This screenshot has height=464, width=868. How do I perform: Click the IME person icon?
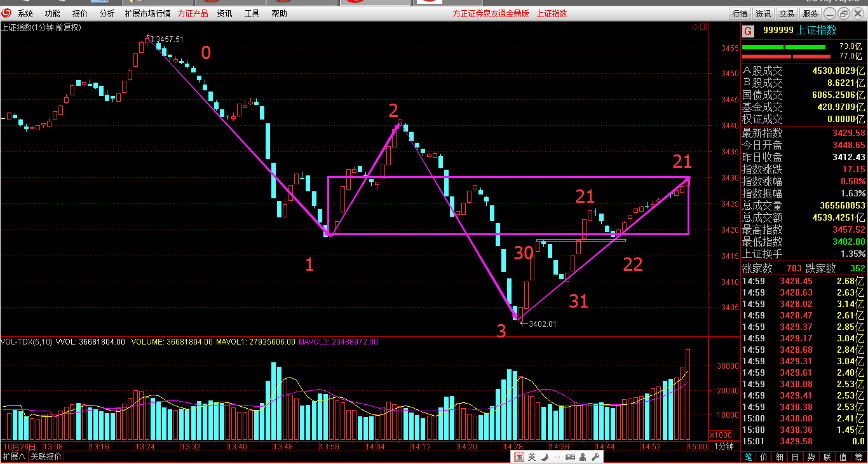coord(583,457)
